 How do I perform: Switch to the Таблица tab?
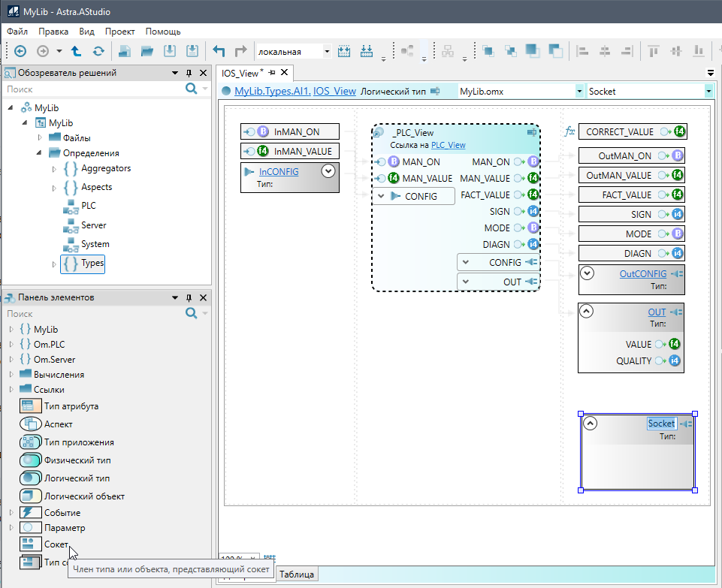pos(298,574)
